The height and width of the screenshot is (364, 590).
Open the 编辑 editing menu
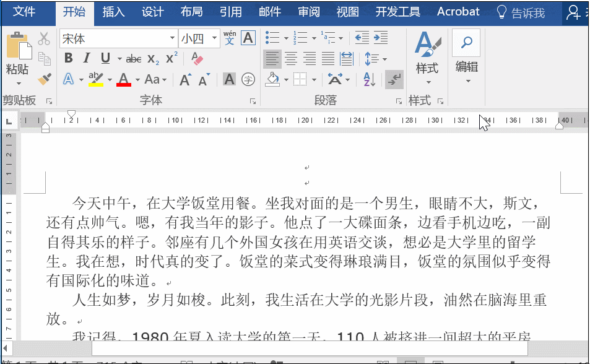pyautogui.click(x=467, y=57)
